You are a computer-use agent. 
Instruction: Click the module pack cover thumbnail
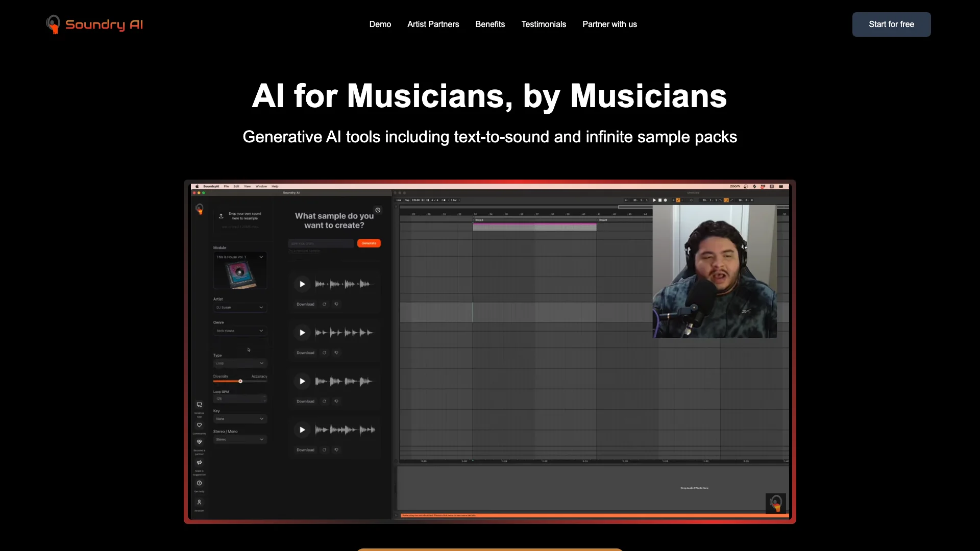pos(240,274)
